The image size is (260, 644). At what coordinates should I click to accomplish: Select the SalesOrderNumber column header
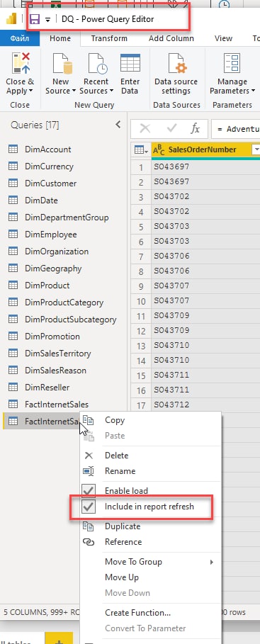click(x=202, y=150)
